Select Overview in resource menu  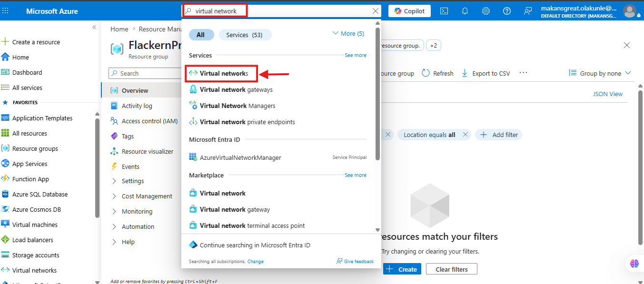click(x=141, y=90)
